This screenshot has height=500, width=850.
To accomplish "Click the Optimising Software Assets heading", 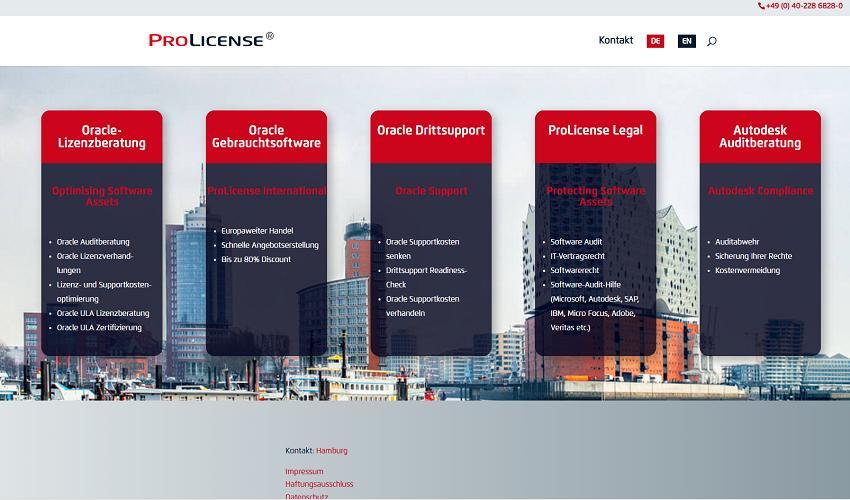I will 102,196.
